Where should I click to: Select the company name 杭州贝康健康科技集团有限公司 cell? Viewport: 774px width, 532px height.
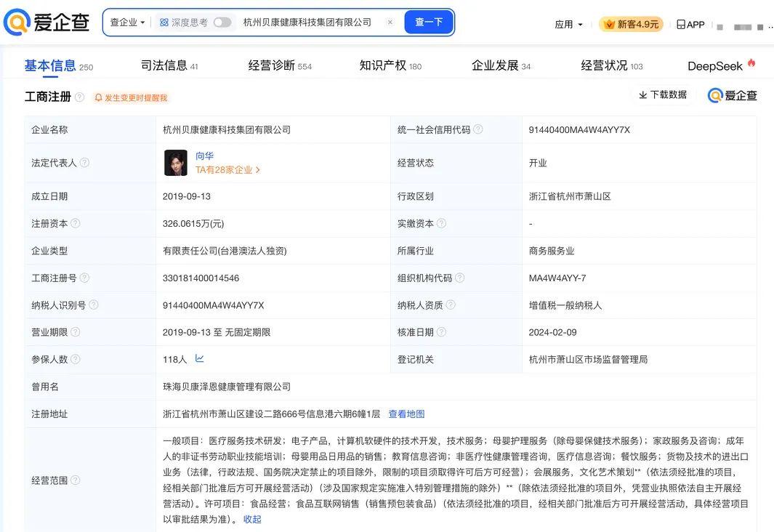point(227,130)
